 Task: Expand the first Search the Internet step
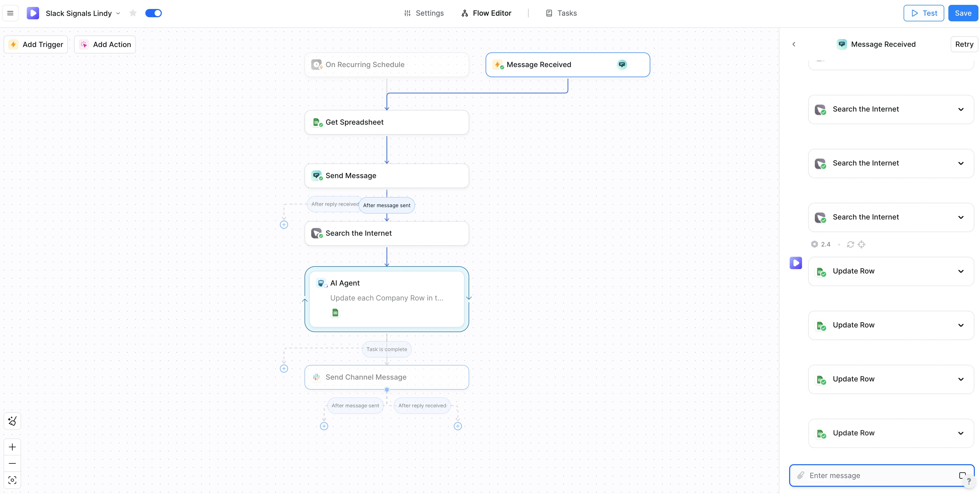coord(961,109)
